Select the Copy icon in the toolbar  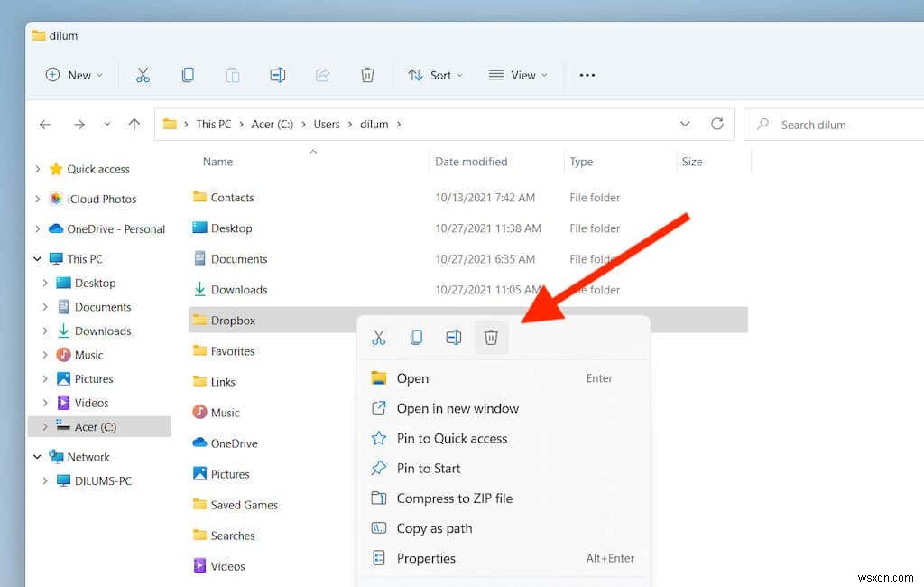click(x=188, y=75)
